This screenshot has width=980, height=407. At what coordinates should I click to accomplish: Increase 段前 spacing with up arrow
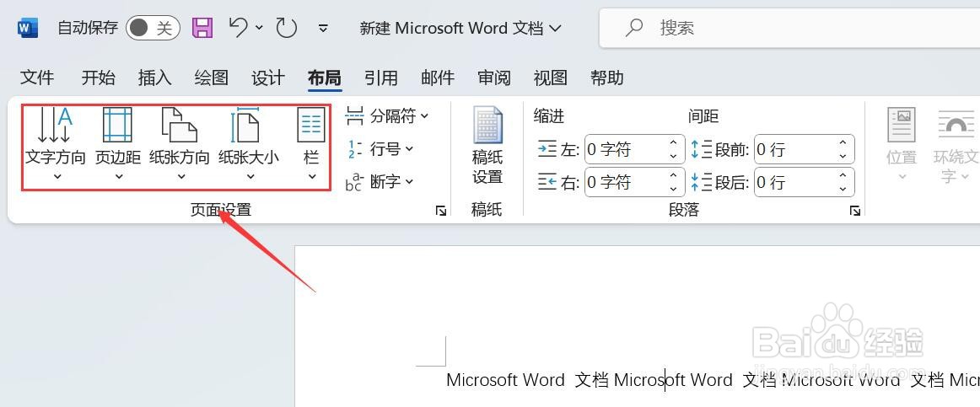tap(843, 143)
